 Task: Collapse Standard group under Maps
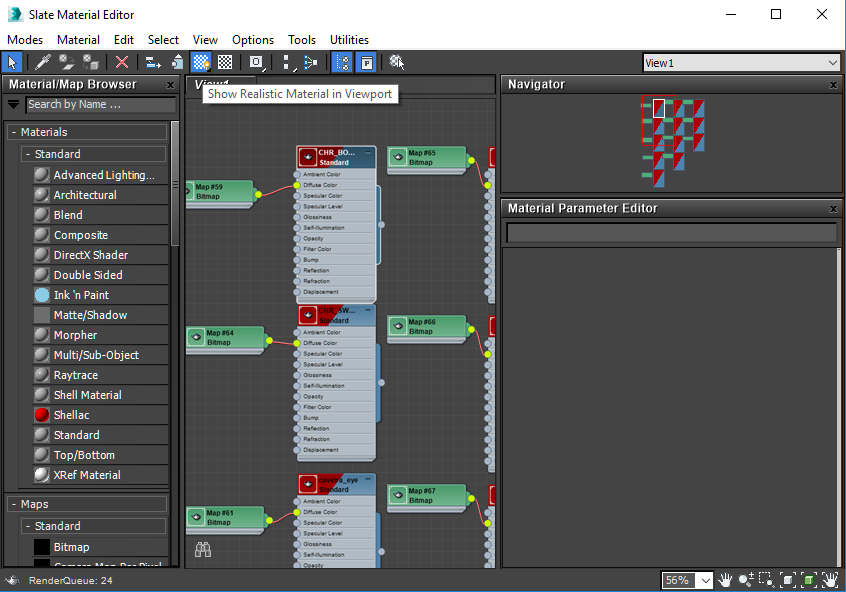pos(28,526)
